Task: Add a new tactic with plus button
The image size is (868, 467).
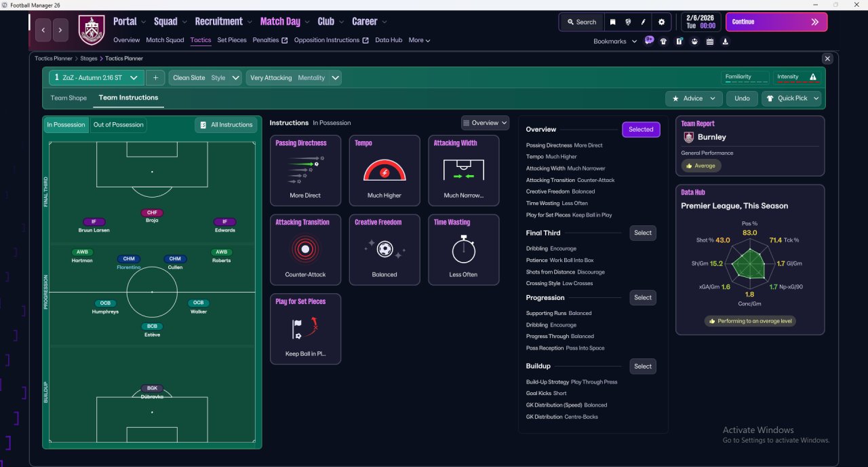Action: (155, 78)
